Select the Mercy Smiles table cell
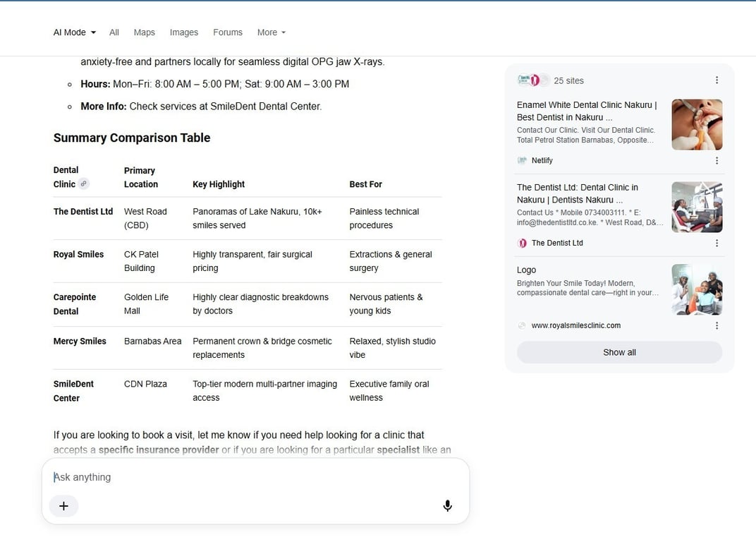756x542 pixels. click(x=80, y=342)
